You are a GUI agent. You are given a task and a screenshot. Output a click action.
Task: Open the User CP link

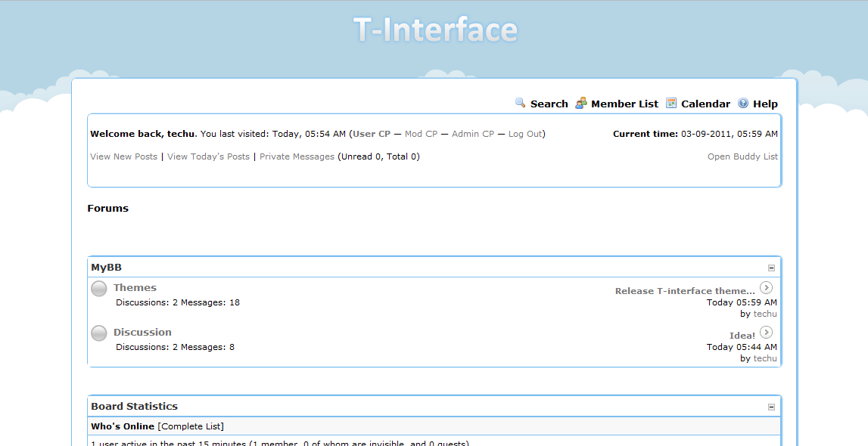[x=372, y=134]
